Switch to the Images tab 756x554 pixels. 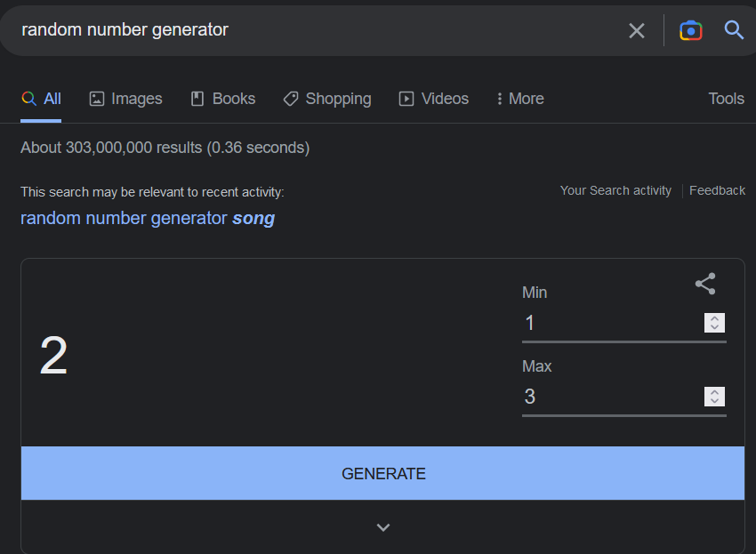(126, 99)
